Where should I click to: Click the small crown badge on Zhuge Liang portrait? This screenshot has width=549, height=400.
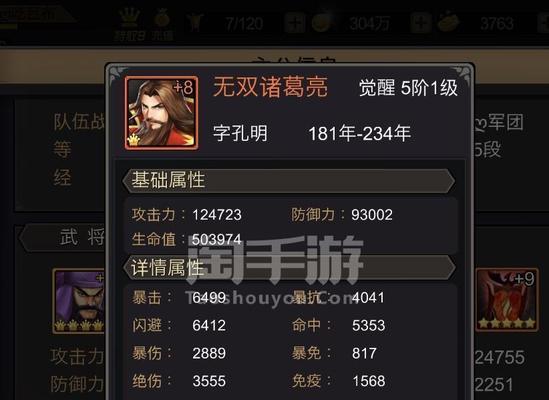133,140
